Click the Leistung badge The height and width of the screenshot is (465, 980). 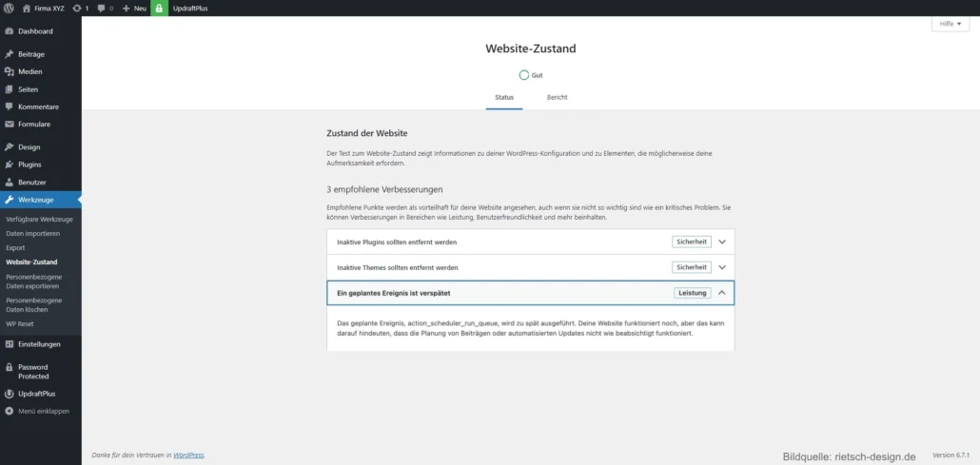693,293
